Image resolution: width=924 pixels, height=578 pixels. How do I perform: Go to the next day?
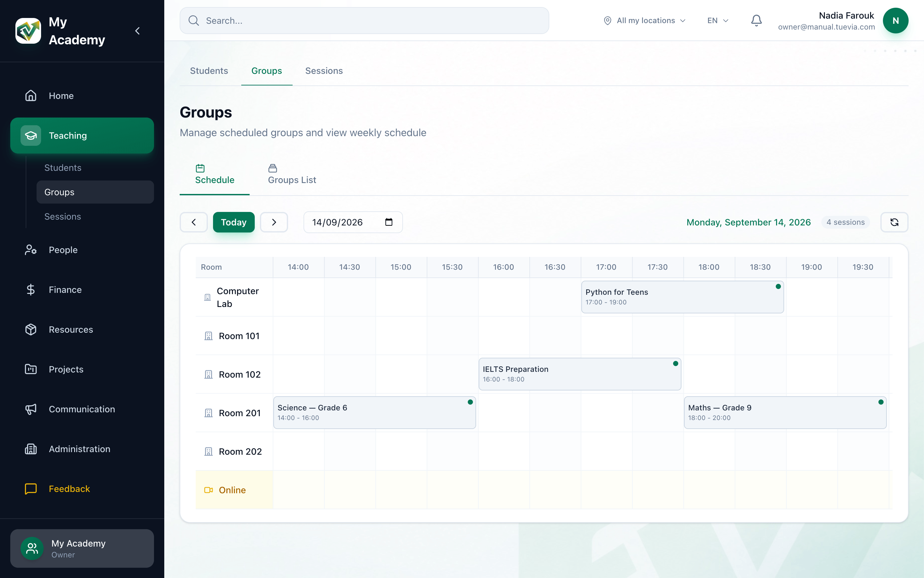tap(274, 222)
